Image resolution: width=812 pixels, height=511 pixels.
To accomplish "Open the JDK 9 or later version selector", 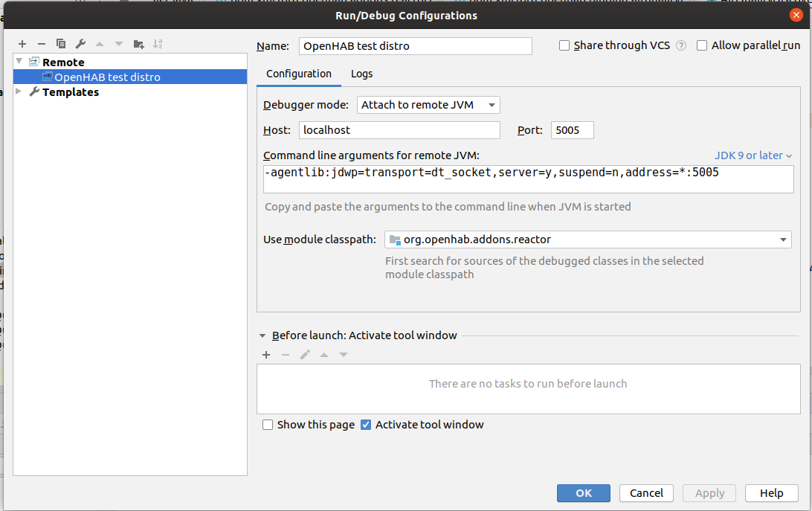I will point(753,155).
